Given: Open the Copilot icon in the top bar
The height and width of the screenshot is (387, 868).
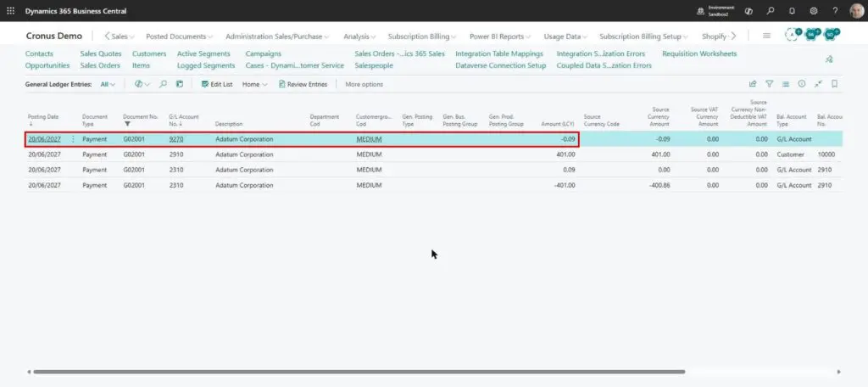Looking at the screenshot, I should click(748, 10).
